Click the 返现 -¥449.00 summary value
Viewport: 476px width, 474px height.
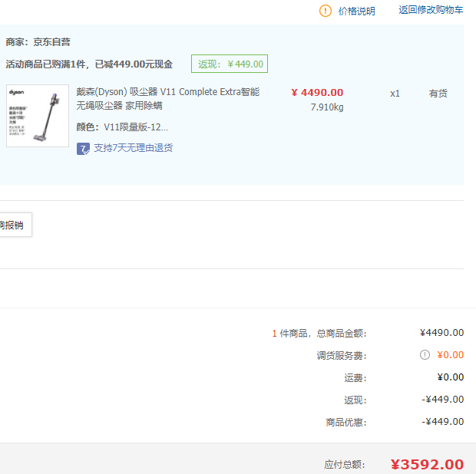pyautogui.click(x=443, y=399)
